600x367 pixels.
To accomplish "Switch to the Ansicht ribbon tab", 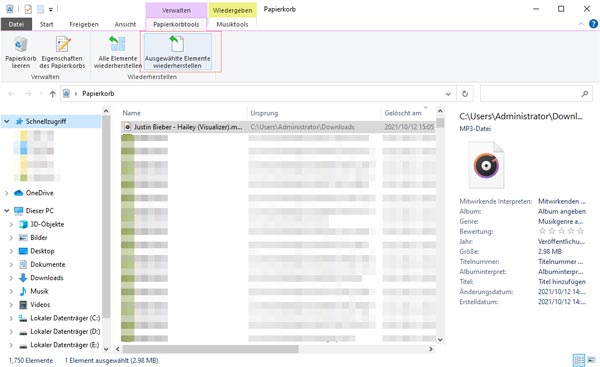I will [x=125, y=24].
